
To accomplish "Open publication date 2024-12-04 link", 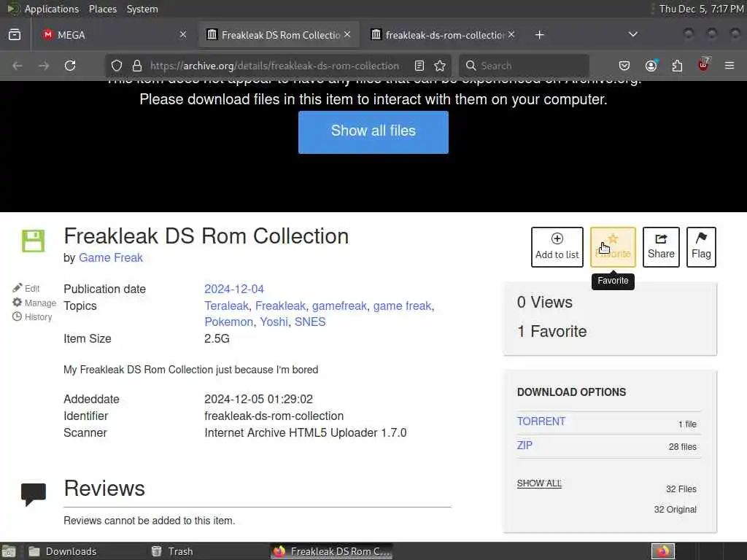I will point(234,289).
